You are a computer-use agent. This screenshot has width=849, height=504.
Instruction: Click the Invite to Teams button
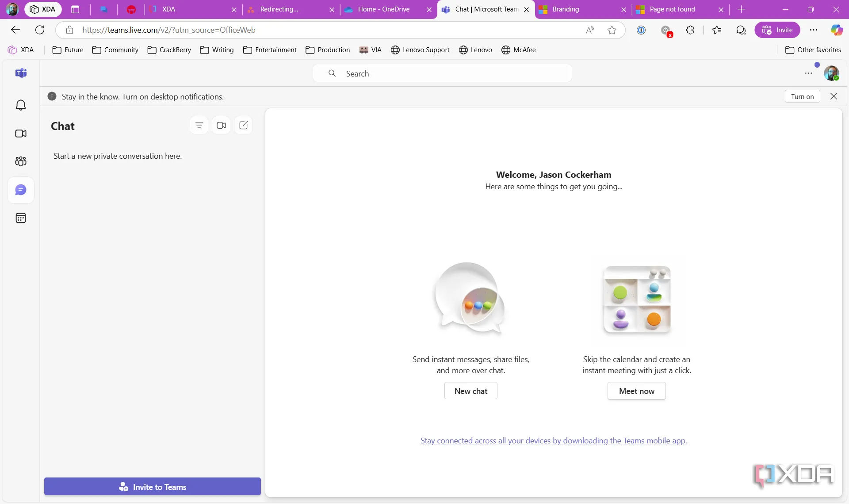tap(153, 487)
